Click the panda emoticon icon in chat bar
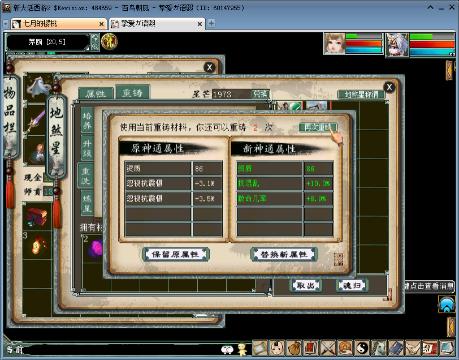Viewport: 459px width, 360px height. pos(227,349)
